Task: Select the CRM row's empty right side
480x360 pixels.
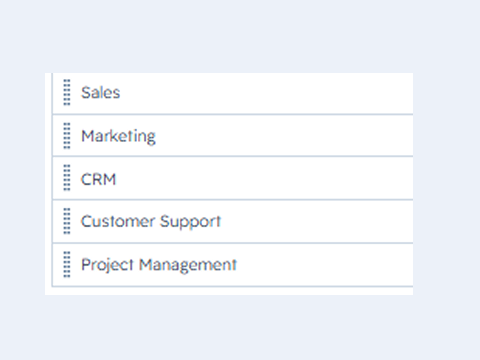Action: coord(267,178)
